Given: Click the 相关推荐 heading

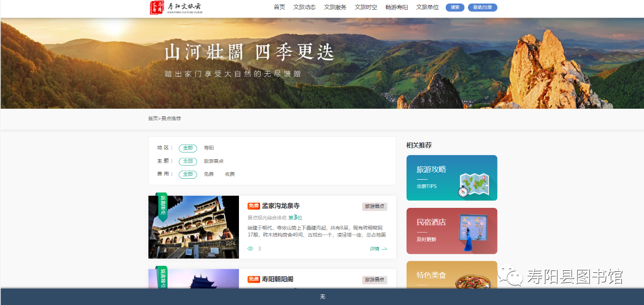Looking at the screenshot, I should pos(419,145).
